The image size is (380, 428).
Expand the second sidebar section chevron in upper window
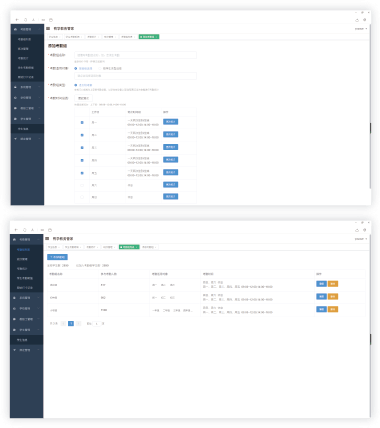(39, 87)
